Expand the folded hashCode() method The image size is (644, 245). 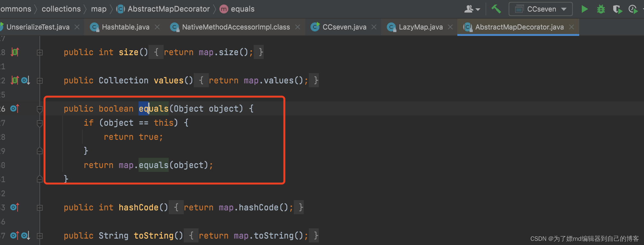coord(40,208)
